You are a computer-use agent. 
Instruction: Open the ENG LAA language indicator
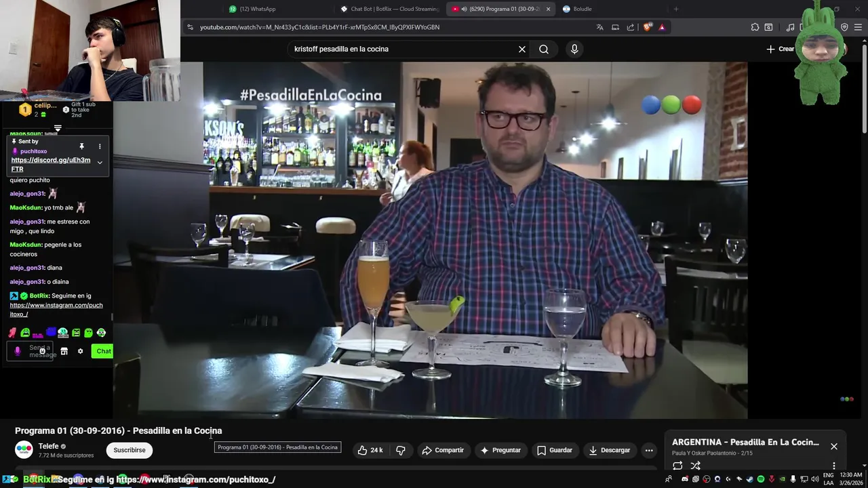tap(829, 479)
